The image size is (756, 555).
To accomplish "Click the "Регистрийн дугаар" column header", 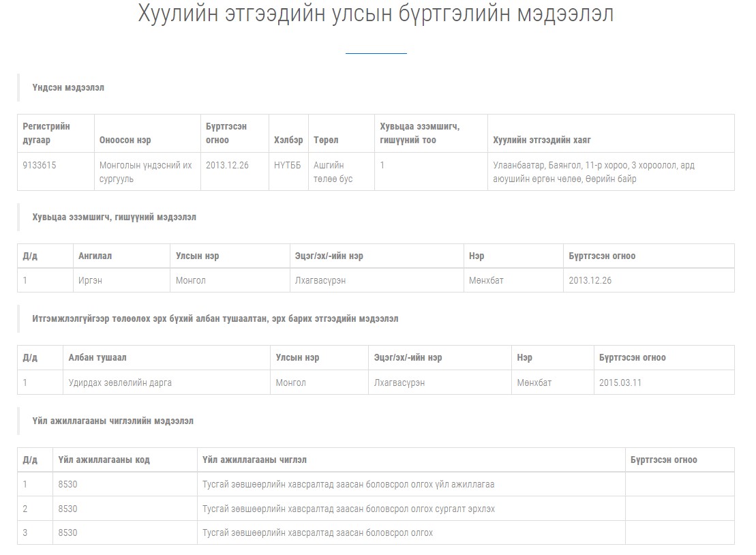I will coord(46,133).
